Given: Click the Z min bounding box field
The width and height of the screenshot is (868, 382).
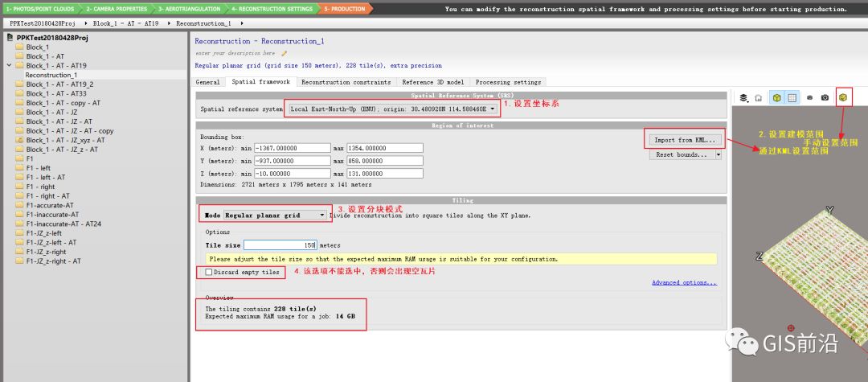Looking at the screenshot, I should [x=292, y=174].
